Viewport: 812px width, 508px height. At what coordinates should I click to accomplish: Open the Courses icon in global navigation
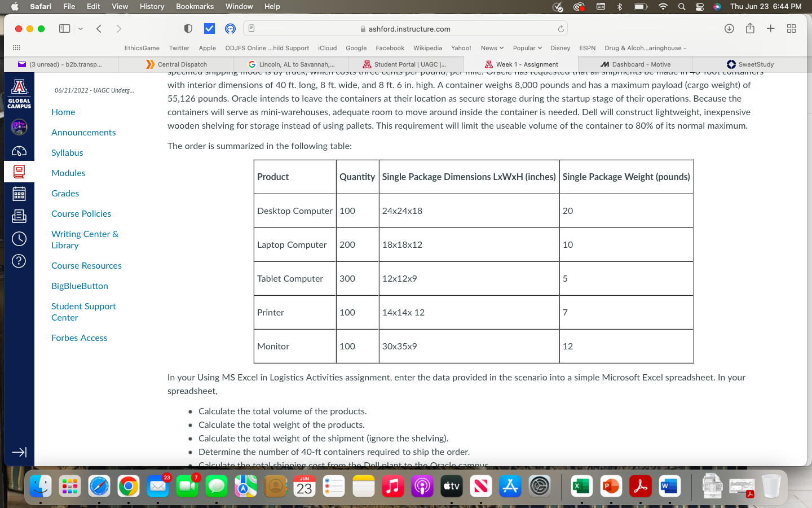(19, 172)
